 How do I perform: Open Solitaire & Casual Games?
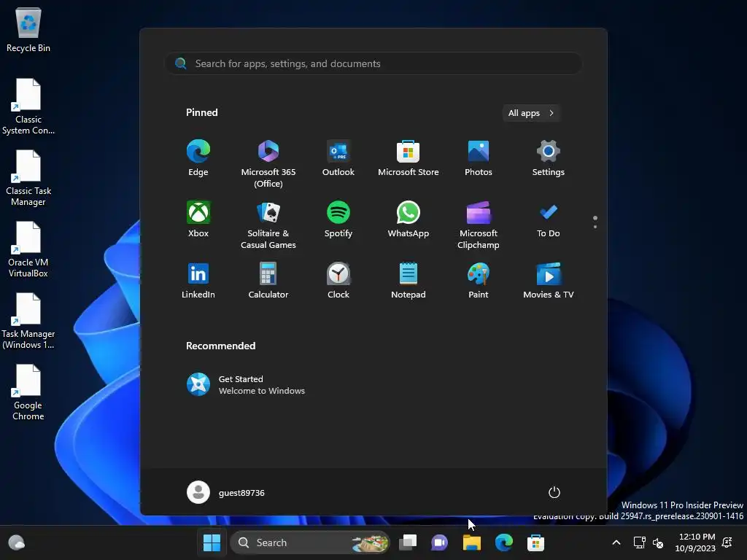tap(268, 225)
